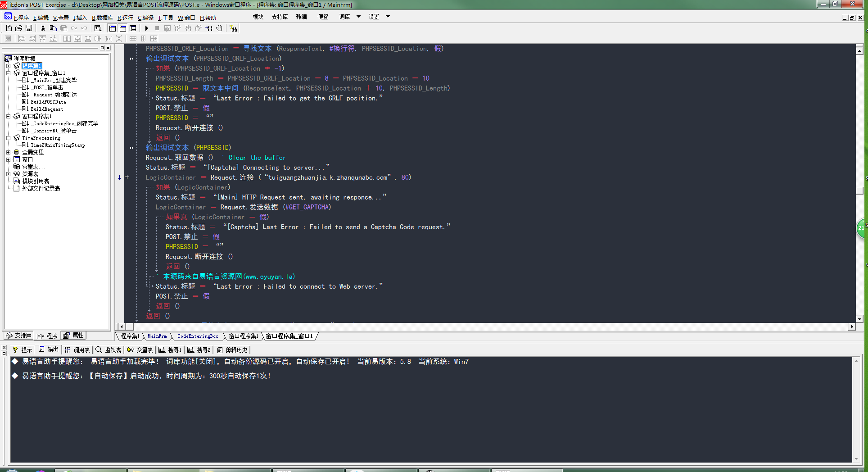This screenshot has width=868, height=472.
Task: Open the T.工具 menu
Action: [x=165, y=18]
